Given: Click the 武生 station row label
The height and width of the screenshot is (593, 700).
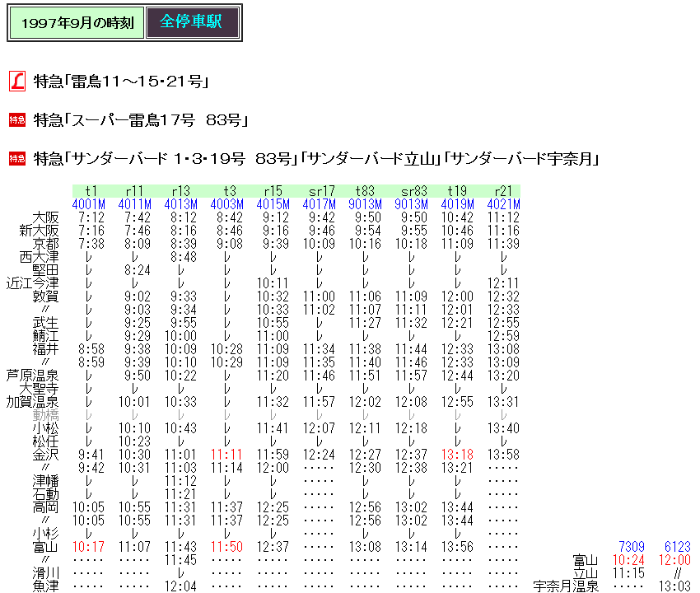Looking at the screenshot, I should (x=45, y=323).
